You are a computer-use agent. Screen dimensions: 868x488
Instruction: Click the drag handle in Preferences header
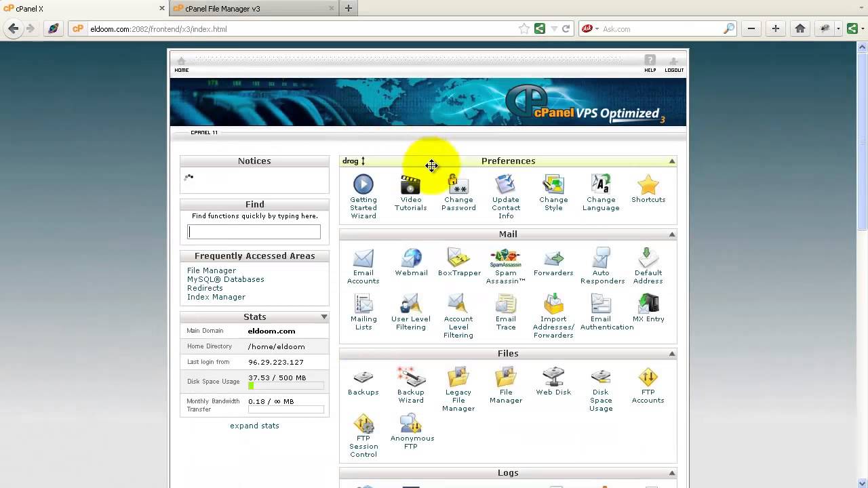(354, 161)
